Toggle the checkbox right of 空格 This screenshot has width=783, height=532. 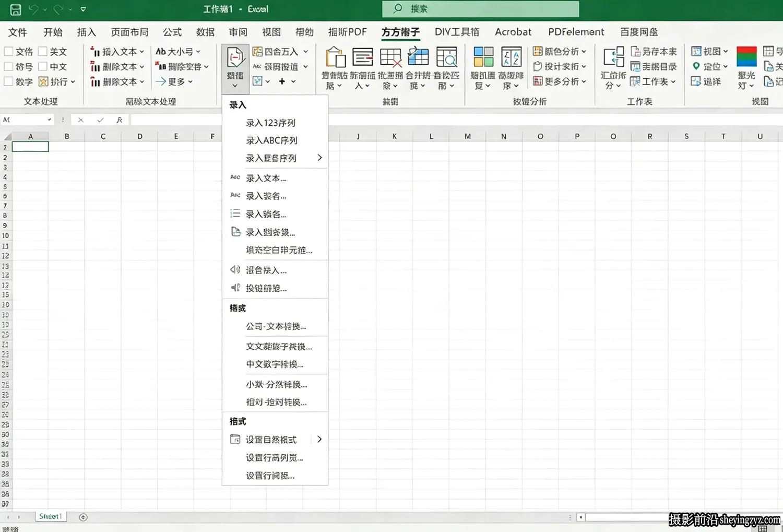(43, 51)
